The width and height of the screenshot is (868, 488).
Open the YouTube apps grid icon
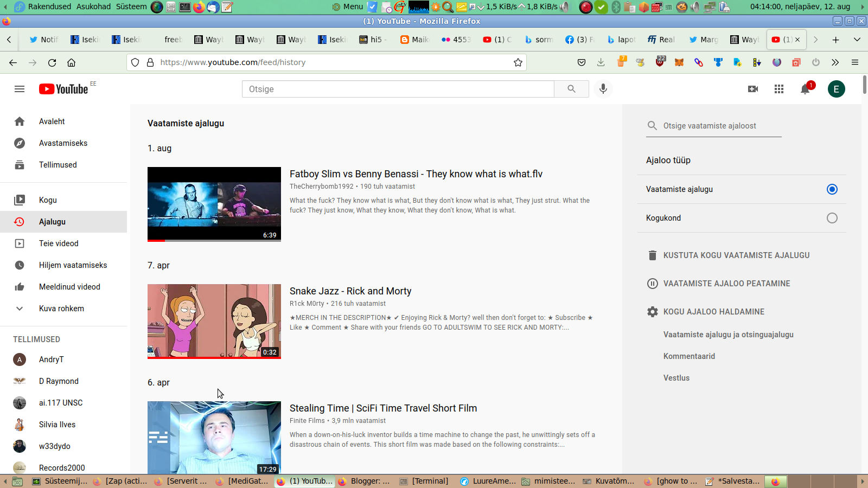(x=778, y=89)
